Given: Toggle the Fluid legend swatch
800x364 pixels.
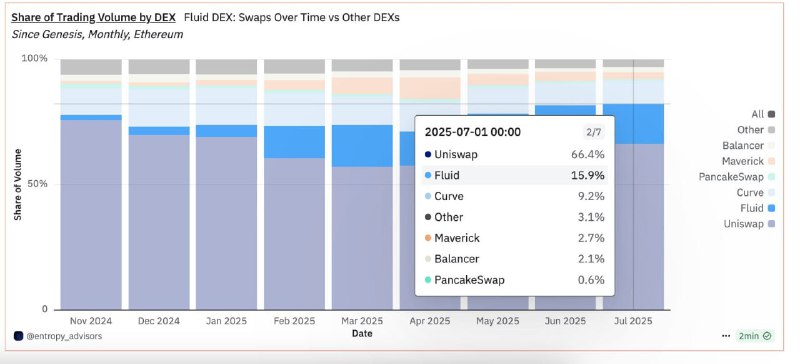Looking at the screenshot, I should (x=771, y=208).
